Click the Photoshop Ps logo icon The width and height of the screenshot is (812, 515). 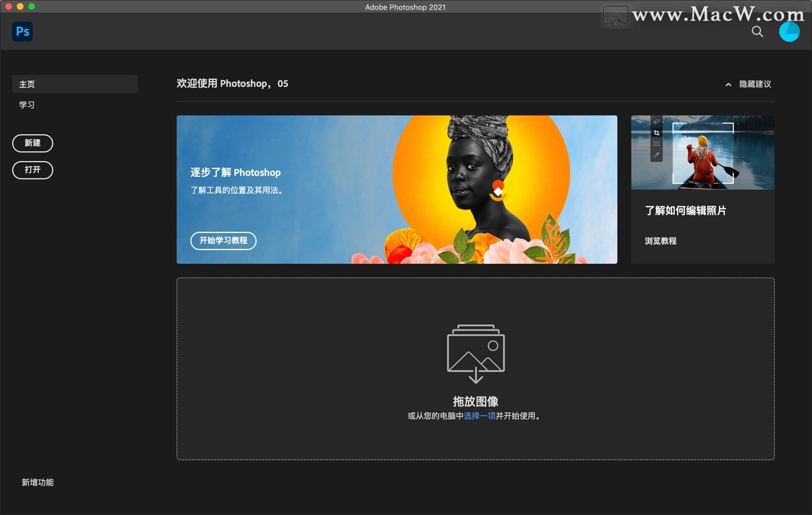(x=22, y=31)
